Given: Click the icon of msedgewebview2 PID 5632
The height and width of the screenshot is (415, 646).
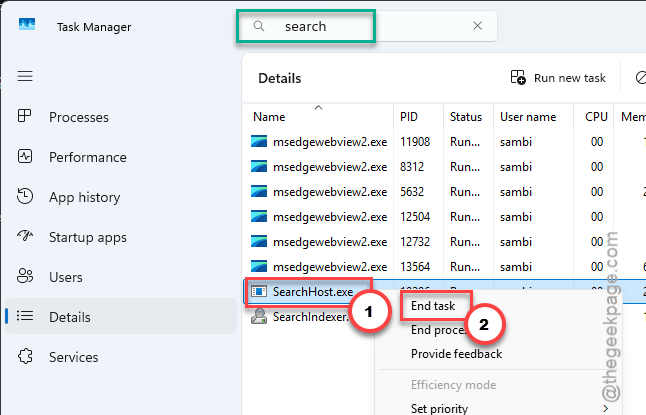Looking at the screenshot, I should 259,192.
